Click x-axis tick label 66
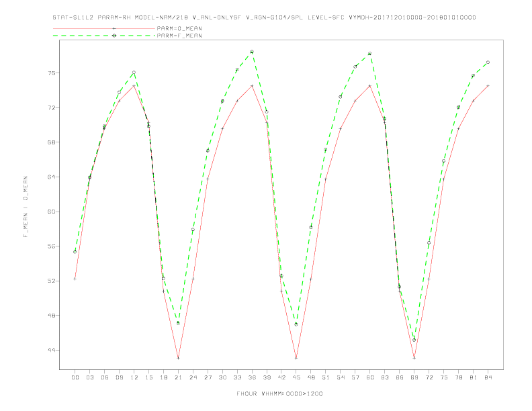 coord(400,377)
